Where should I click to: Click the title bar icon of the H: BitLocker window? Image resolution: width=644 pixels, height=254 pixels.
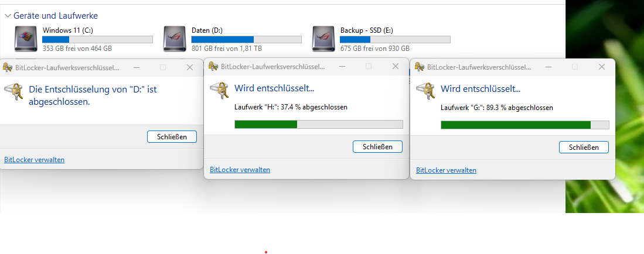click(213, 66)
